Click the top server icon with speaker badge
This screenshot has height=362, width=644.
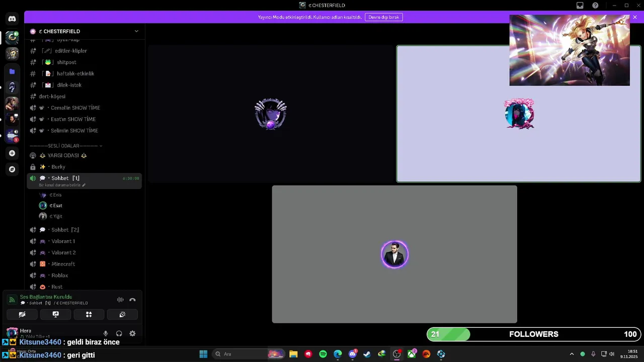[x=12, y=37]
